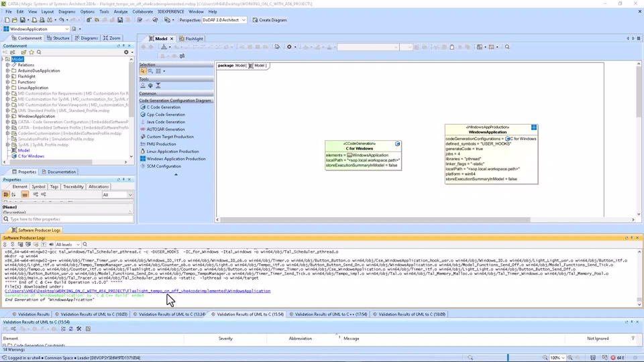Switch to the Zoom browser tab
Viewport: 644px width, 362px height.
112,38
